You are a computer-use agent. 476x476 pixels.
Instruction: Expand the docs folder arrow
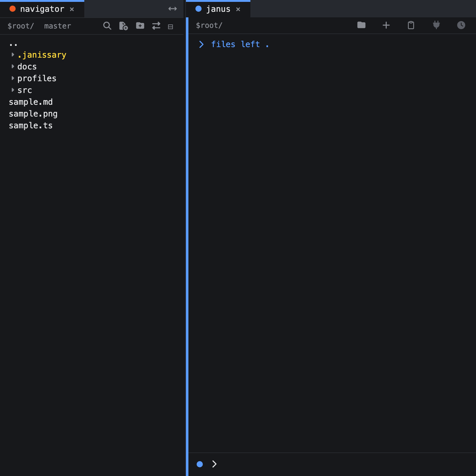(13, 66)
